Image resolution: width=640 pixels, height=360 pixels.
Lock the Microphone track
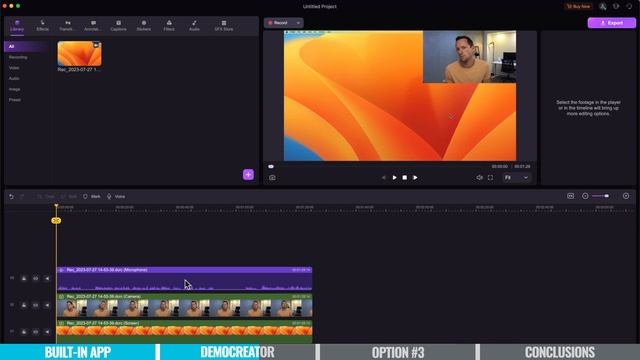point(24,278)
